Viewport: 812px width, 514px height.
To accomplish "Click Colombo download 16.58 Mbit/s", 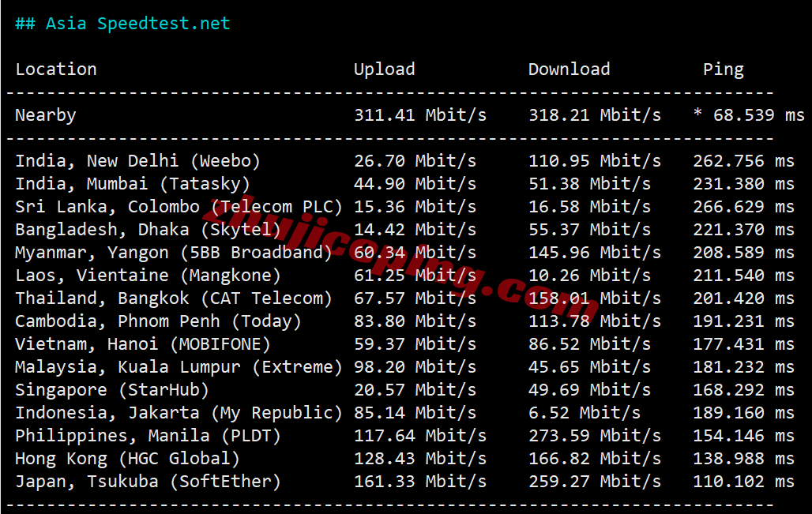I will pyautogui.click(x=589, y=207).
